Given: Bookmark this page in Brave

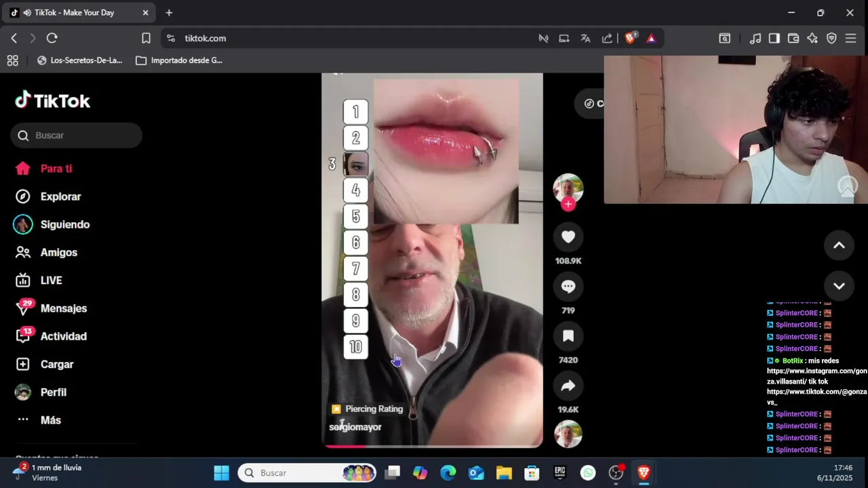Looking at the screenshot, I should [x=146, y=39].
